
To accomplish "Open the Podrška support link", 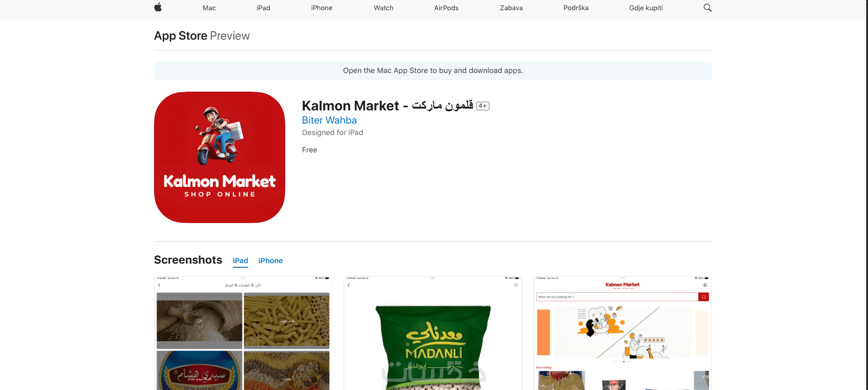I will pos(576,8).
